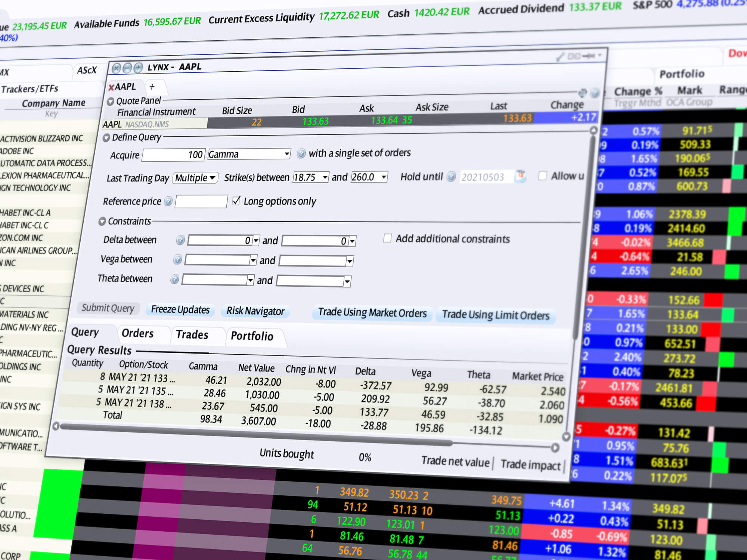The width and height of the screenshot is (747, 560).
Task: Open the calendar picker next to 20210503
Action: tap(520, 176)
